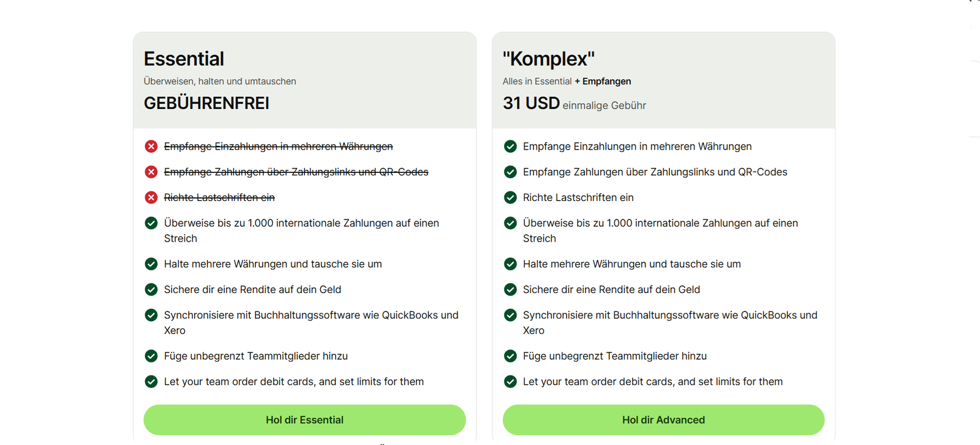Click the 'Essential' plan heading
Screen dimensions: 980x445
(x=184, y=59)
